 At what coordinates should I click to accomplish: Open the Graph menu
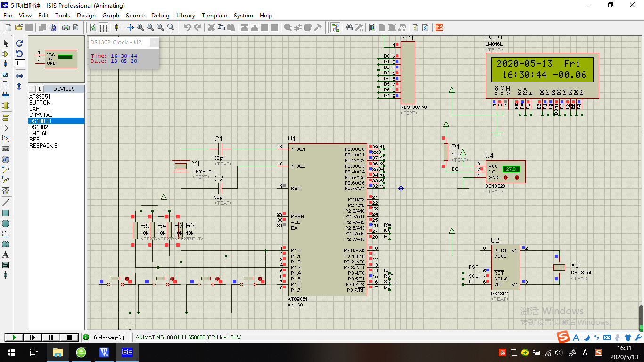pos(111,15)
